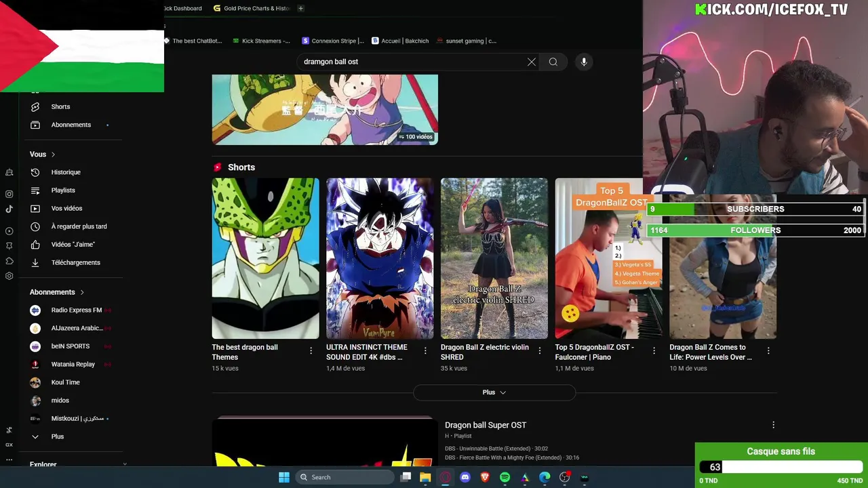Open sunset gaming bookmark

point(466,41)
